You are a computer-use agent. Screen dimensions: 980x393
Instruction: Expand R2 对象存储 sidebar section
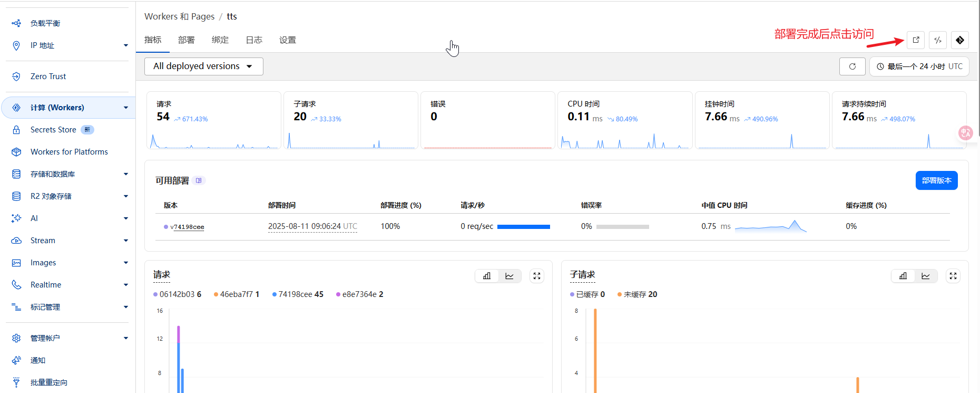[126, 196]
